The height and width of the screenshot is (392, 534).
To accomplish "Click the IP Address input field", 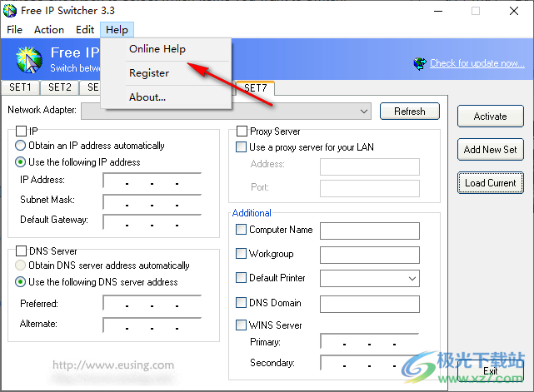I will [x=152, y=181].
